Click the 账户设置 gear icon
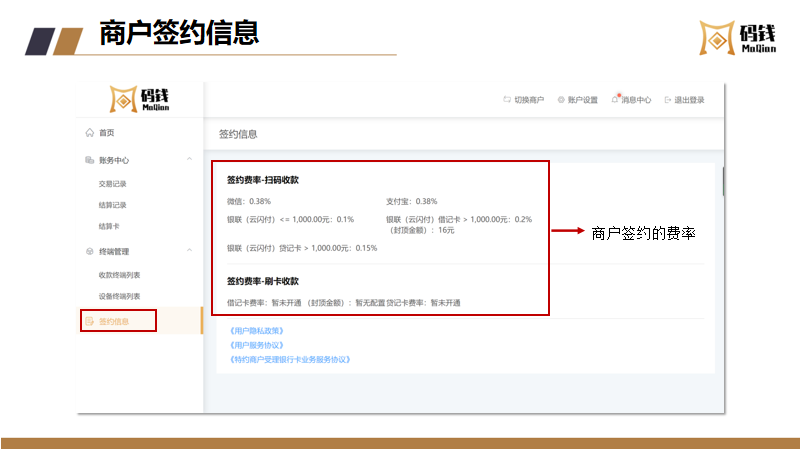 561,100
